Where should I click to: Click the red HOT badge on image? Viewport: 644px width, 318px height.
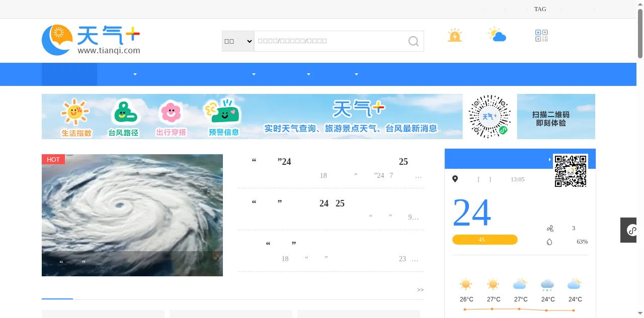(53, 159)
